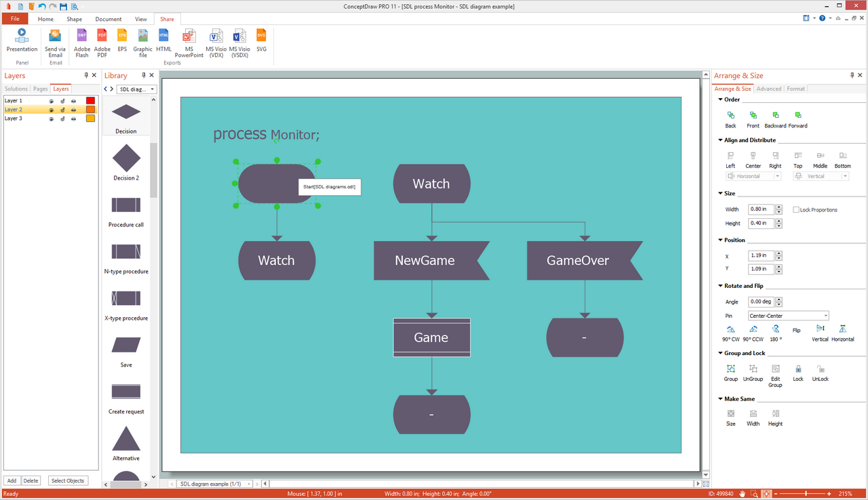Enable Lock Proportions checkbox

796,210
